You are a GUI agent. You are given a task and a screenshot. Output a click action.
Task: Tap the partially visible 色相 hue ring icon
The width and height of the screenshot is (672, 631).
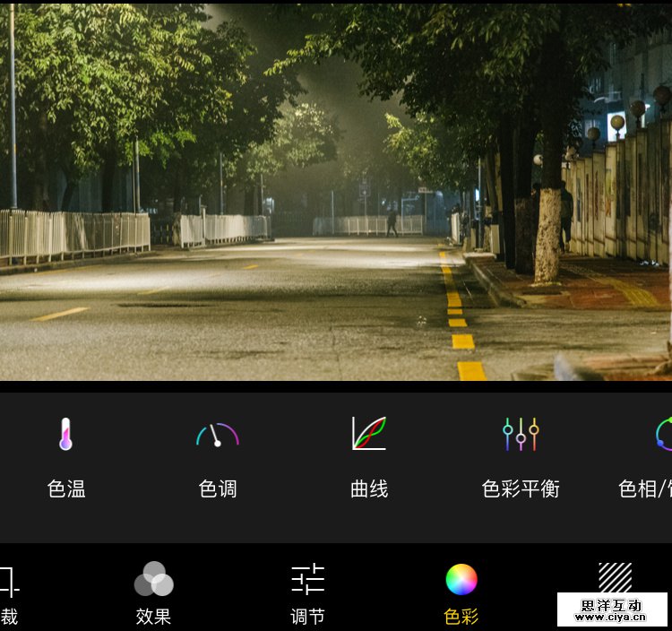[663, 434]
